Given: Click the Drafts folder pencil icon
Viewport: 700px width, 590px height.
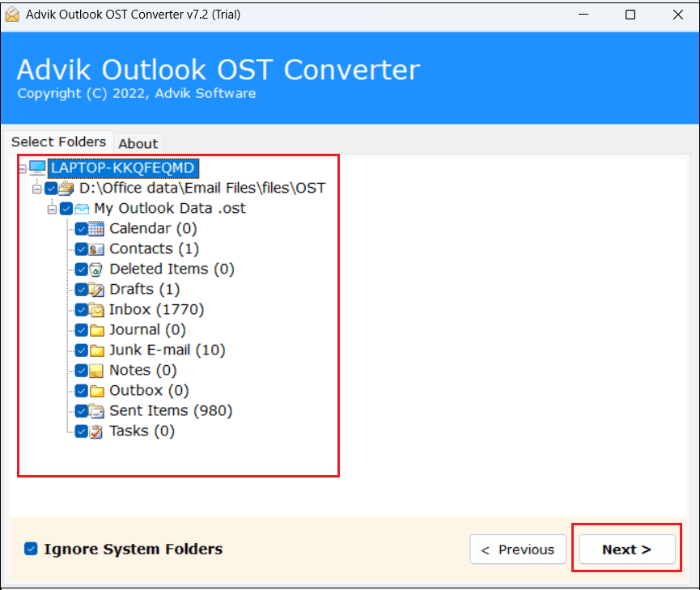Looking at the screenshot, I should (x=96, y=290).
